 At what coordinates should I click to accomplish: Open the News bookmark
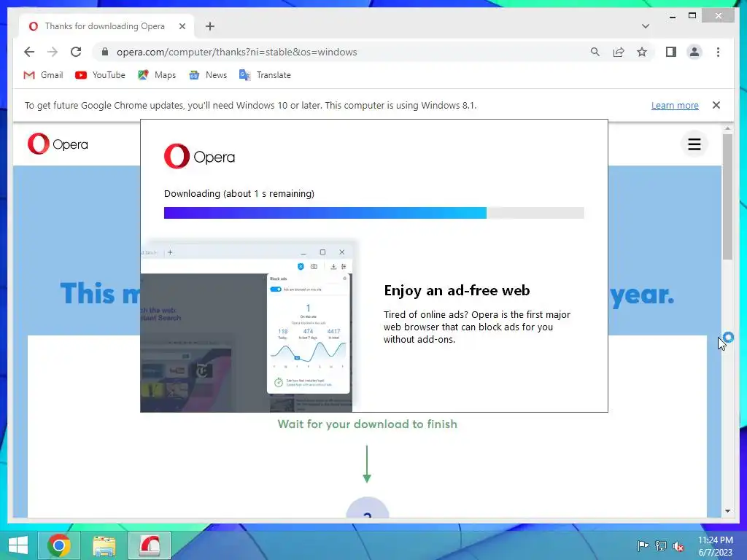(208, 75)
